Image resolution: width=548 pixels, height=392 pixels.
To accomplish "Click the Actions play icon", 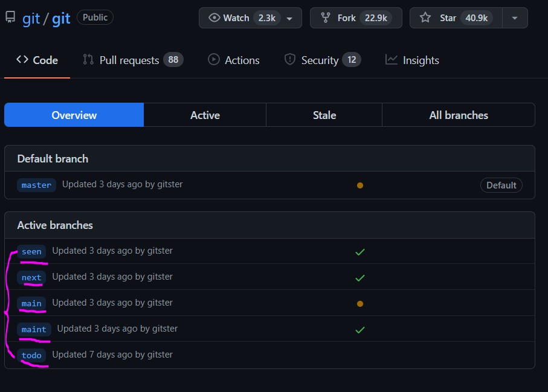I will tap(214, 59).
